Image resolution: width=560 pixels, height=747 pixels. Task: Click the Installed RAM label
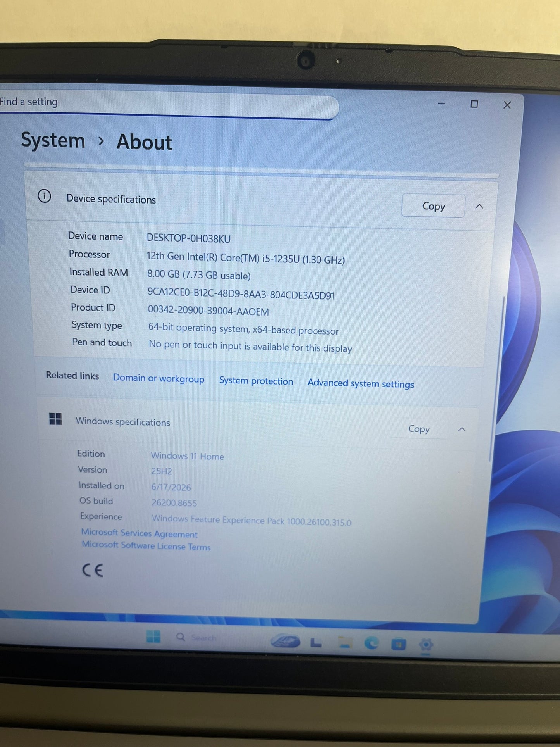(99, 273)
